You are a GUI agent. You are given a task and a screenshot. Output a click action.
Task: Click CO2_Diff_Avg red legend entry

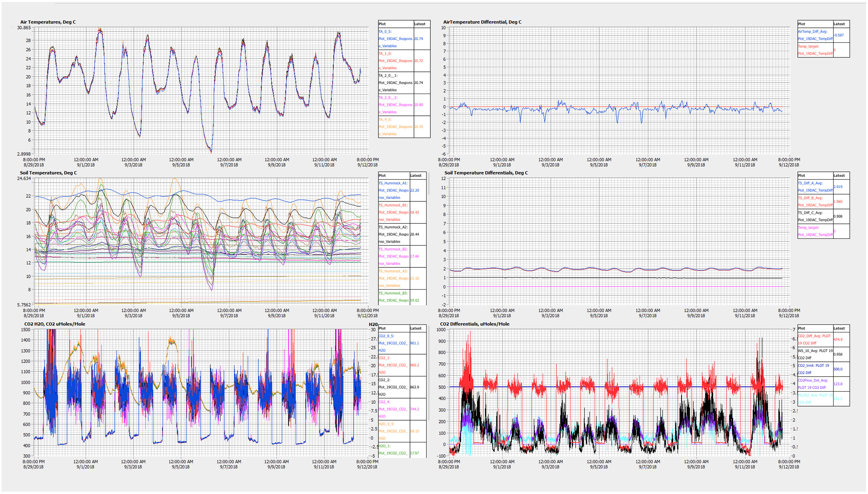(x=815, y=340)
